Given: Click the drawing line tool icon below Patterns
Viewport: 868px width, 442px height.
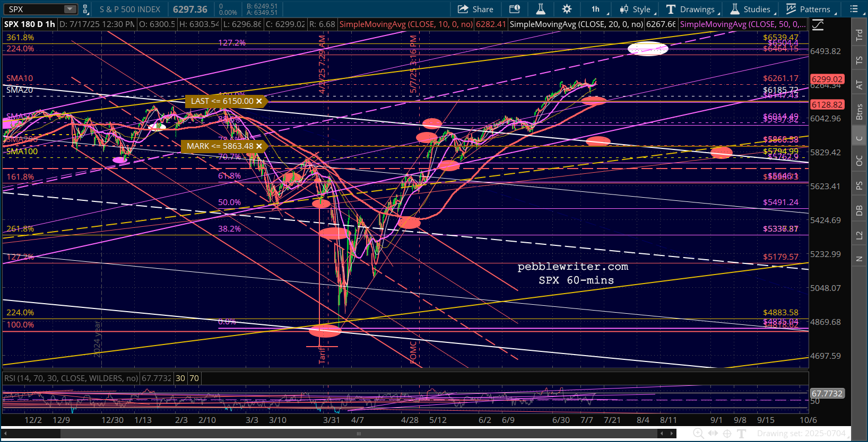Looking at the screenshot, I should (818, 25).
